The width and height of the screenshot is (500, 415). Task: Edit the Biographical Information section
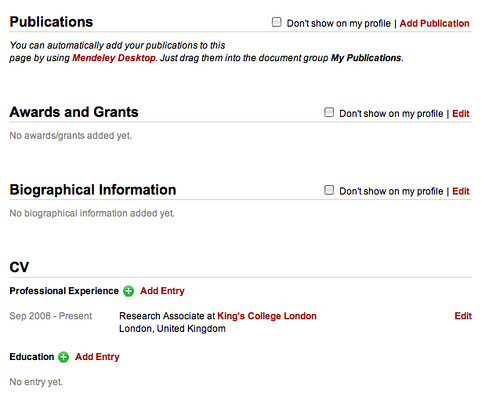coord(461,191)
